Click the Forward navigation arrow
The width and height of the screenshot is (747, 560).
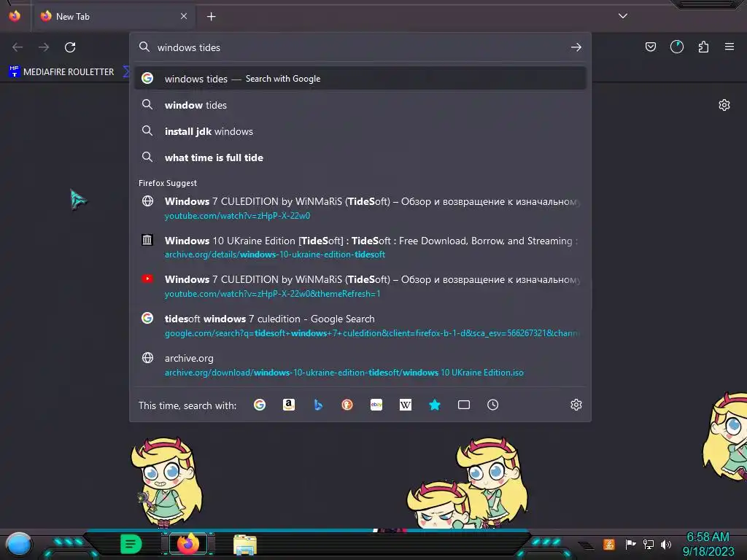[44, 47]
